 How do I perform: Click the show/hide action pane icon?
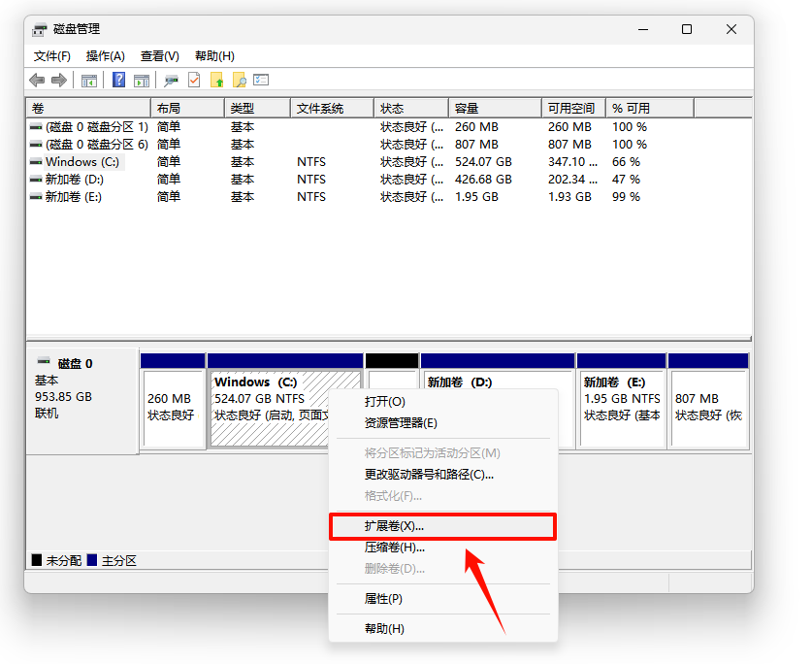[142, 81]
